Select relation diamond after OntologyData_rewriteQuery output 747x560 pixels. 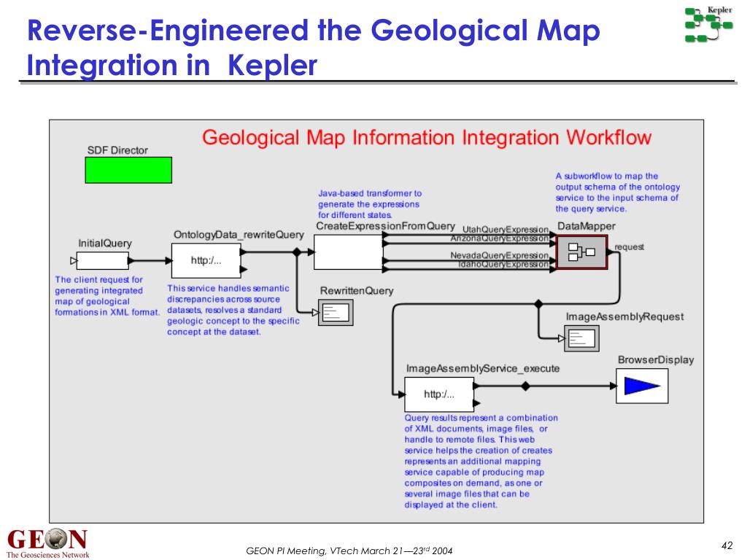click(297, 252)
